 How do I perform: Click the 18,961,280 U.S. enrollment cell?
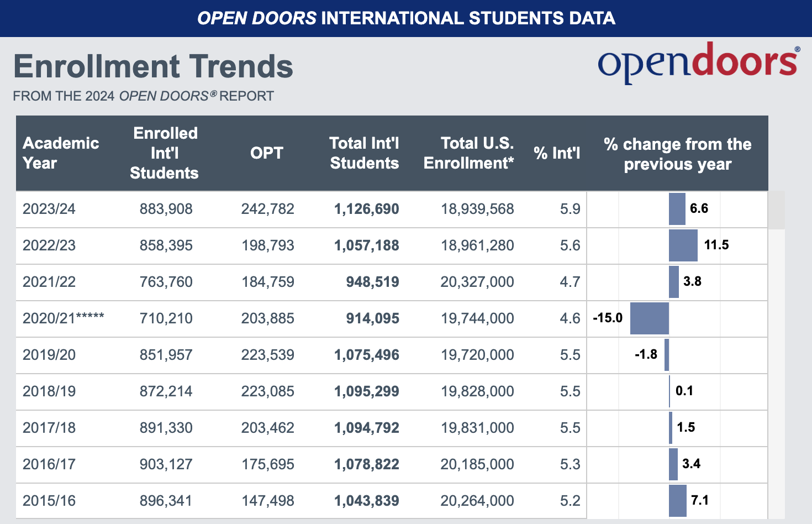pyautogui.click(x=477, y=245)
